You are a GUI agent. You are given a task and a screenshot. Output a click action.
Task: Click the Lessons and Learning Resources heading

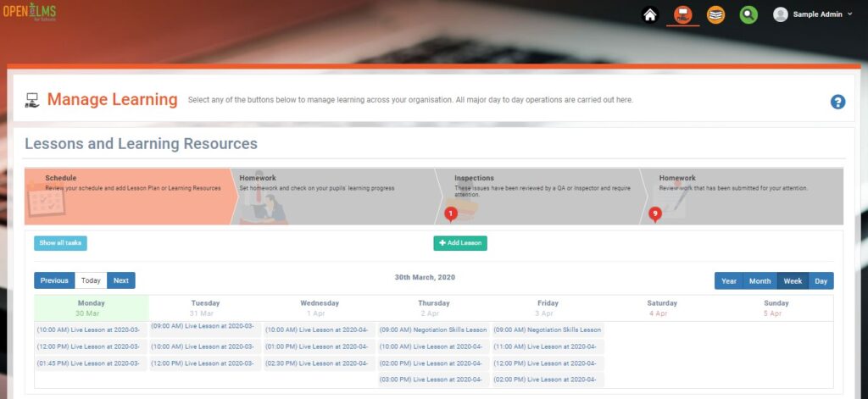(x=142, y=144)
